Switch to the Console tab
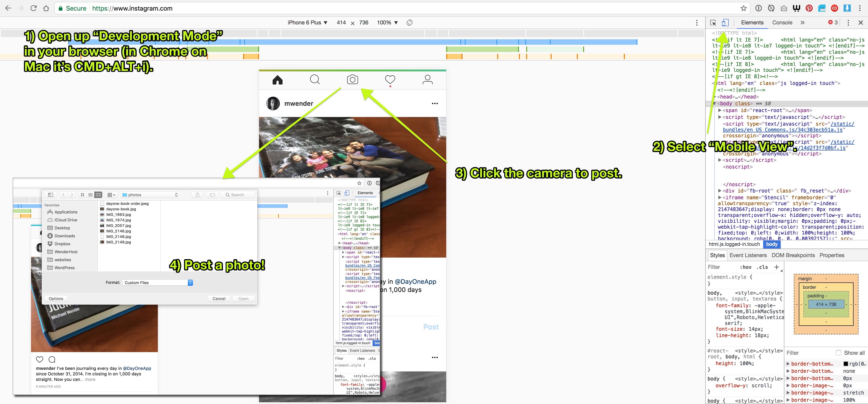868x404 pixels. click(782, 23)
